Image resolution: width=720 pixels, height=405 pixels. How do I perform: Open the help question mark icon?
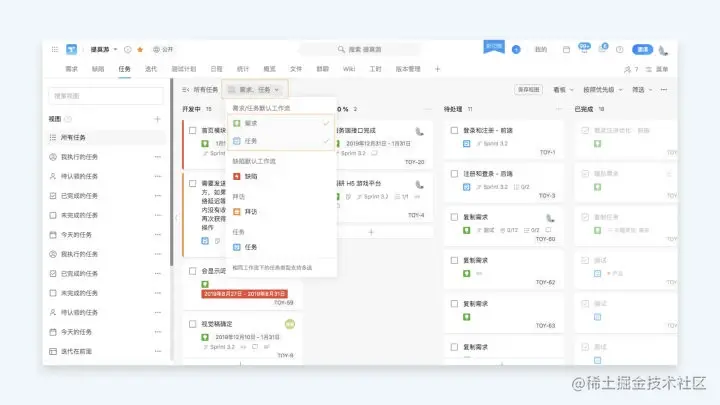pos(619,50)
